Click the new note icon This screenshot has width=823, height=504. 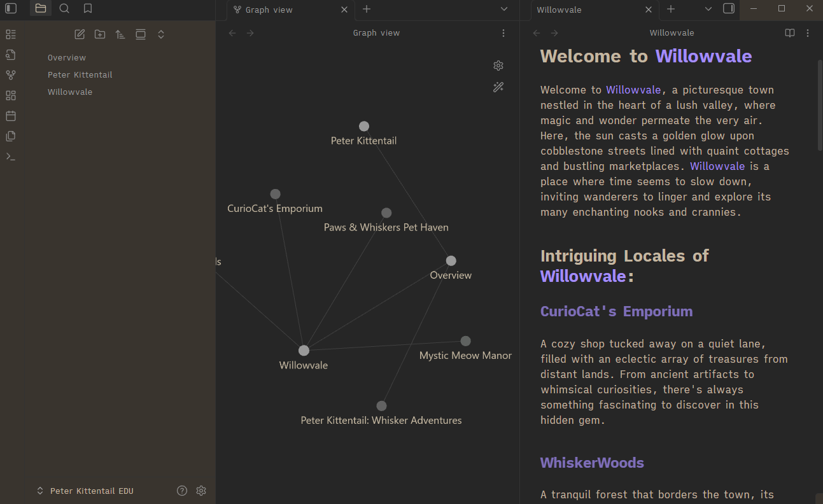tap(80, 34)
